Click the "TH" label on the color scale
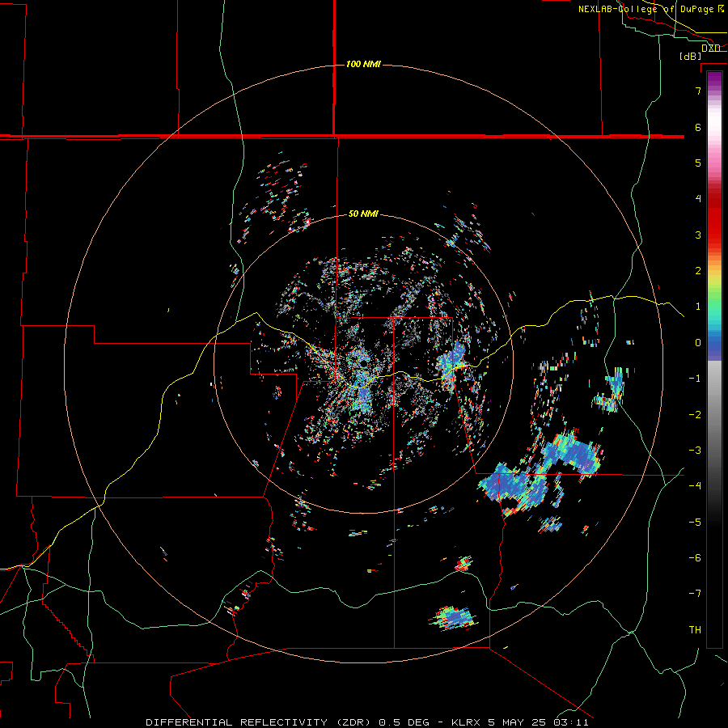The height and width of the screenshot is (728, 728). coord(695,630)
